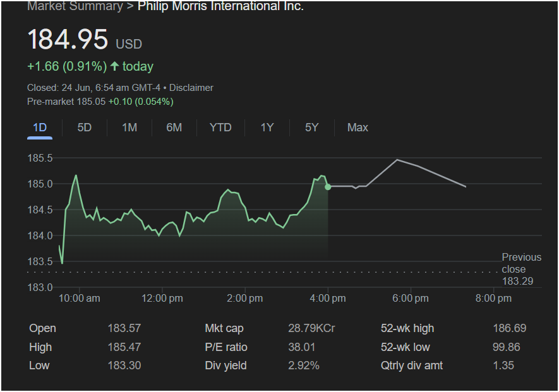559x392 pixels.
Task: Click the 185.5 y-axis label
Action: [x=40, y=158]
